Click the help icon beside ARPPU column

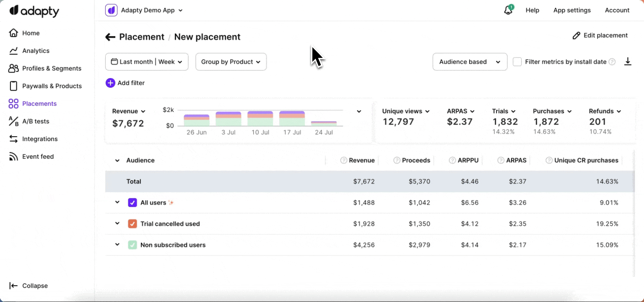coord(452,160)
